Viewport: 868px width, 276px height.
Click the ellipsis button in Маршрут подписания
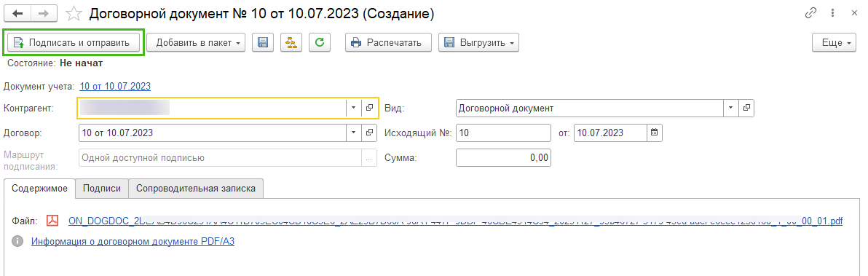pyautogui.click(x=369, y=157)
